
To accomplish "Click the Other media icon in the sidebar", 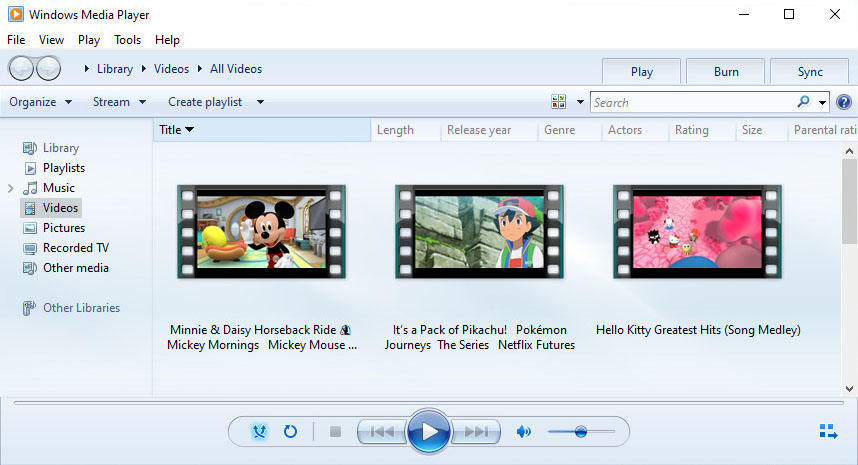I will coord(30,268).
